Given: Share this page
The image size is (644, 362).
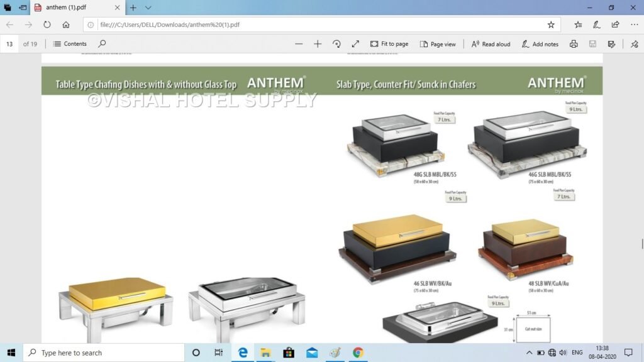Looking at the screenshot, I should (615, 25).
